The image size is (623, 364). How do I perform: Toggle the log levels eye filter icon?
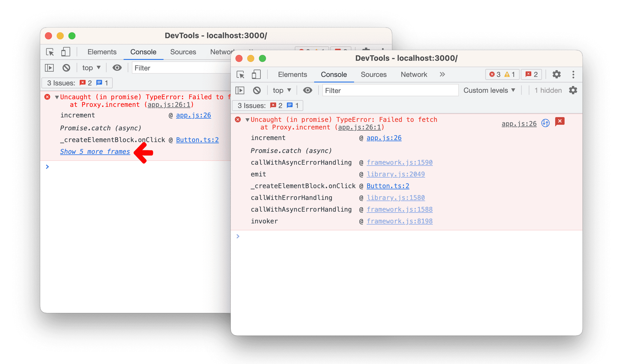pyautogui.click(x=308, y=90)
